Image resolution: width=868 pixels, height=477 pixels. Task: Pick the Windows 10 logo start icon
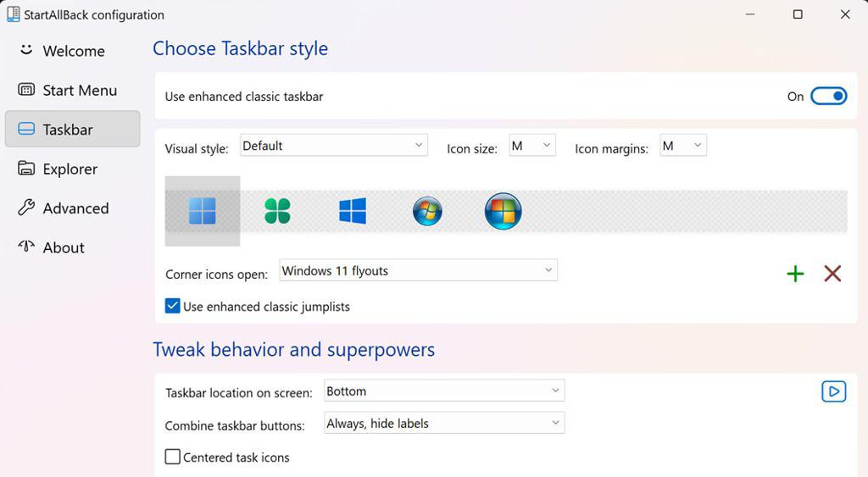(353, 211)
